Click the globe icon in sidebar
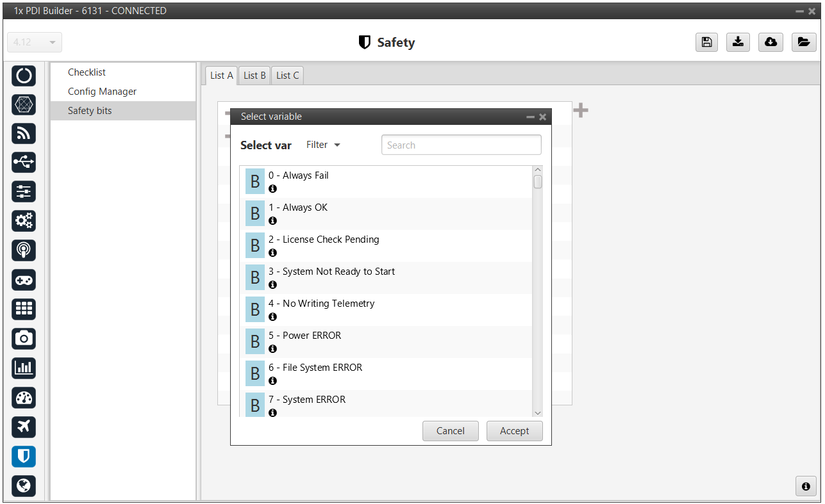The image size is (825, 504). tap(24, 485)
